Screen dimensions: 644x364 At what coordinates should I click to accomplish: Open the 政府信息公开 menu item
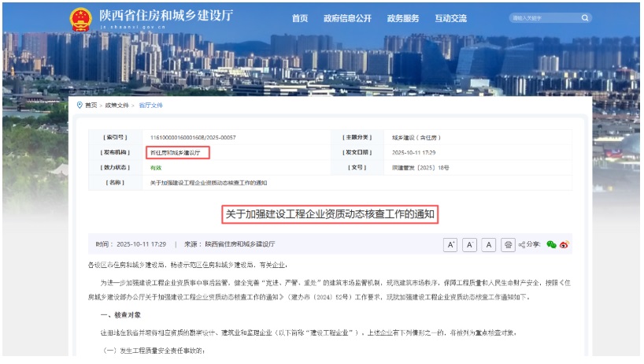[346, 18]
